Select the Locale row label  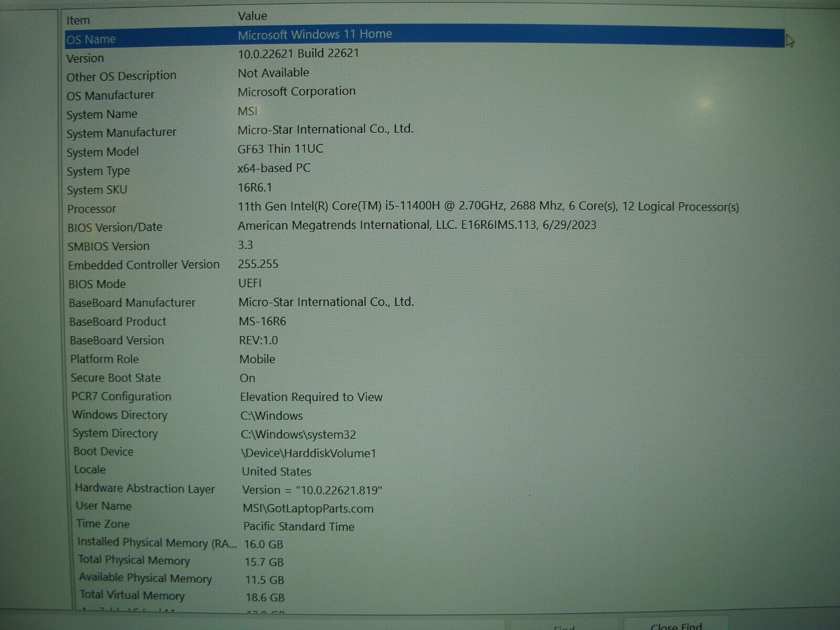90,470
